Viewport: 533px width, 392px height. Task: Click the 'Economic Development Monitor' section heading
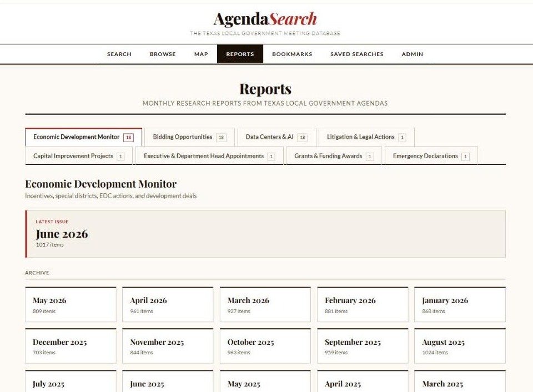pos(101,184)
